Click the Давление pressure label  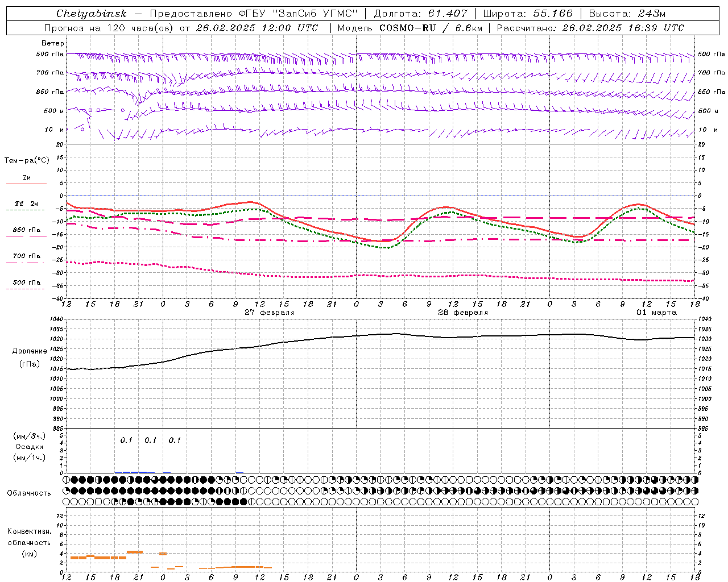pos(30,351)
